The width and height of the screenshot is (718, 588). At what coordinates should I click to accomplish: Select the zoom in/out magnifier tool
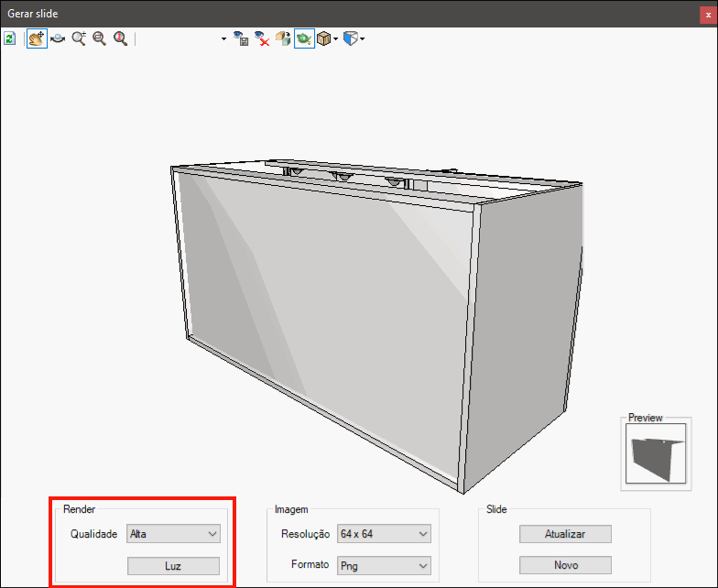pos(79,38)
